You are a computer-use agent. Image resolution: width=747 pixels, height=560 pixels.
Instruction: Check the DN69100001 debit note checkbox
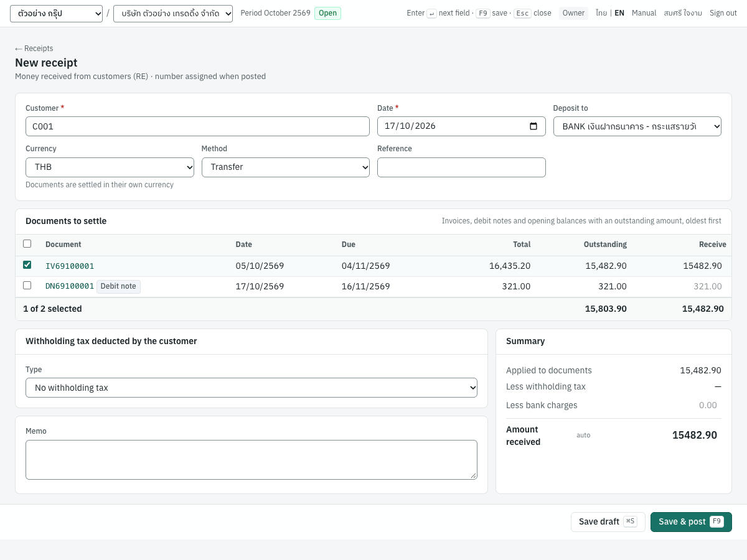27,286
